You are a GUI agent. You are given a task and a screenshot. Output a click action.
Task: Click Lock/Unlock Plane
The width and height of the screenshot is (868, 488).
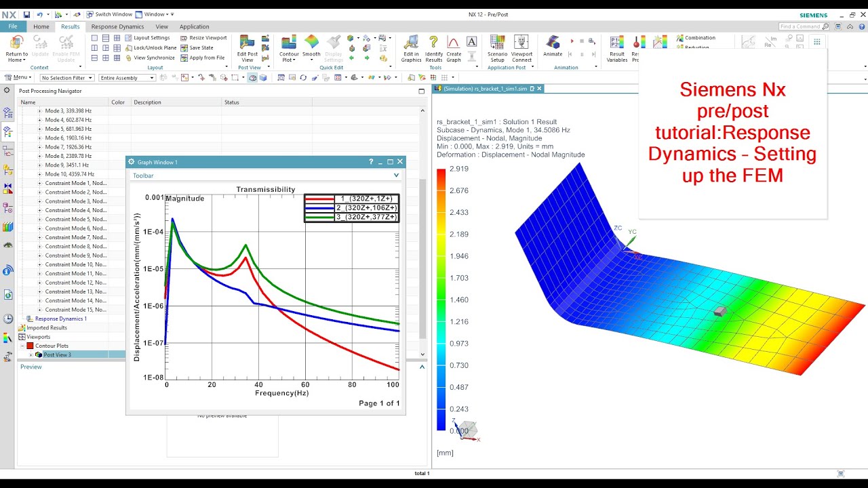click(x=151, y=47)
